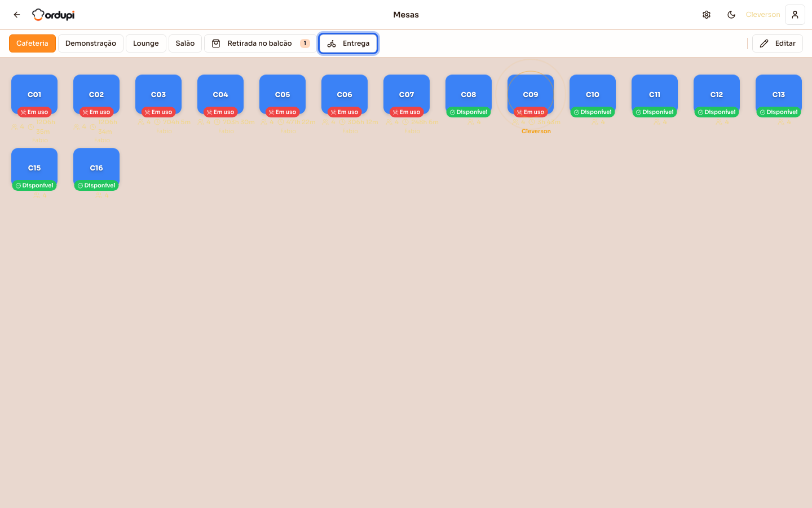Open table C11
Viewport: 812px width, 508px height.
pos(655,95)
